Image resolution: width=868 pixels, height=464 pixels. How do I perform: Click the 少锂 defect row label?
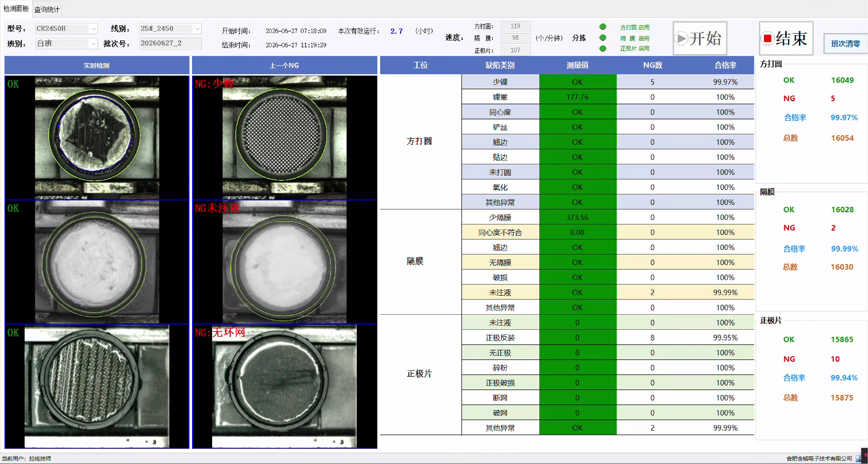coord(500,82)
